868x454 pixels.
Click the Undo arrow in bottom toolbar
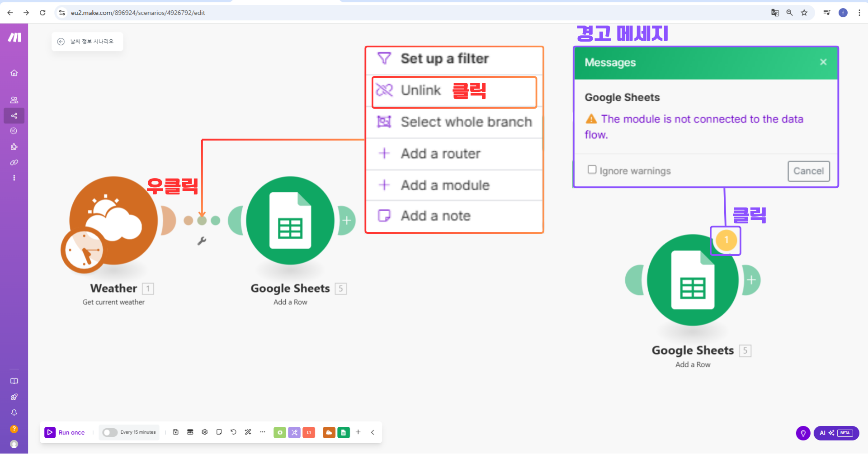233,432
